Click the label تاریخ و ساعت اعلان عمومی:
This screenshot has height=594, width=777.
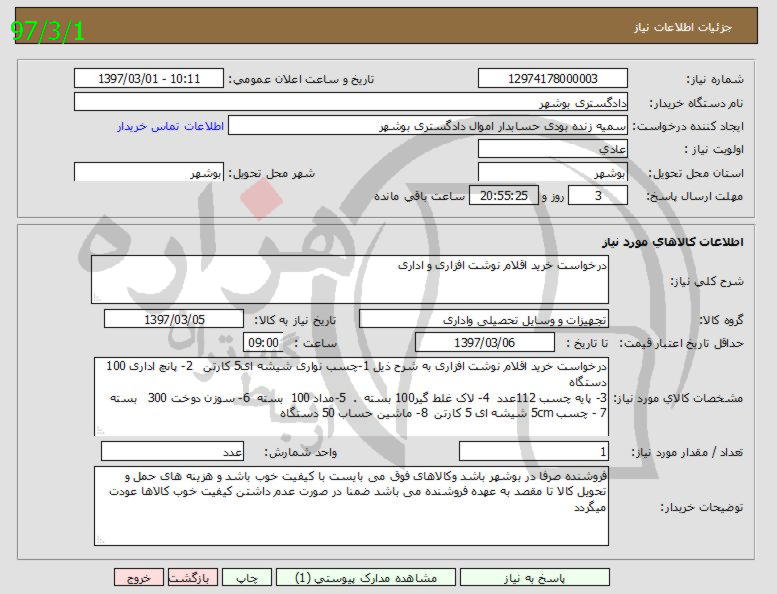301,79
